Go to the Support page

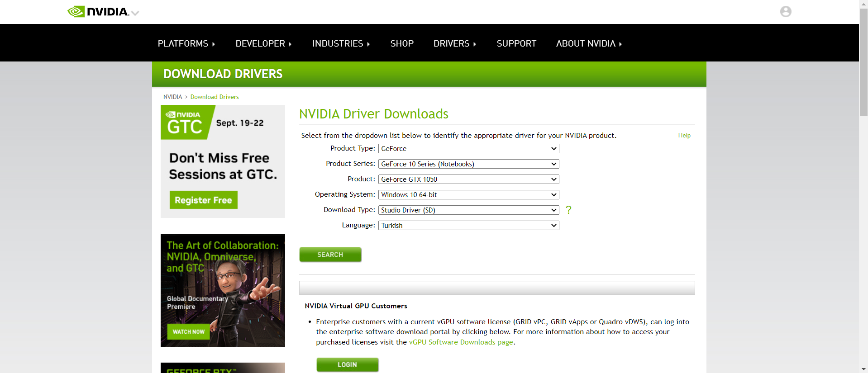coord(516,43)
